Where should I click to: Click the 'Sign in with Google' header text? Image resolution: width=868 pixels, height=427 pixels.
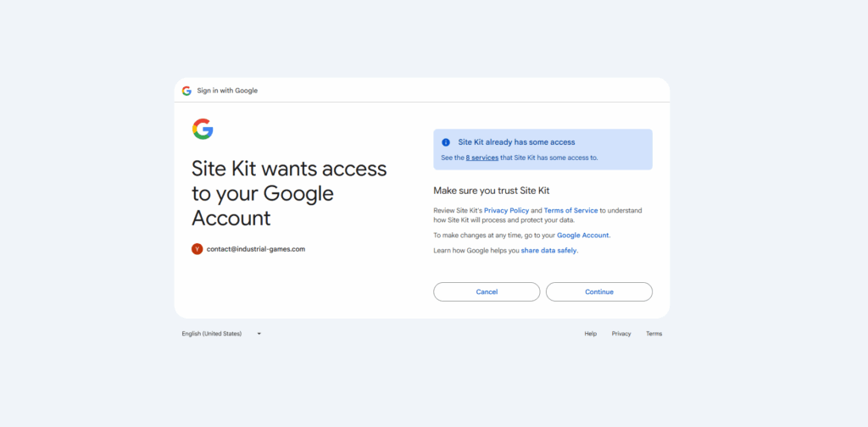click(227, 91)
